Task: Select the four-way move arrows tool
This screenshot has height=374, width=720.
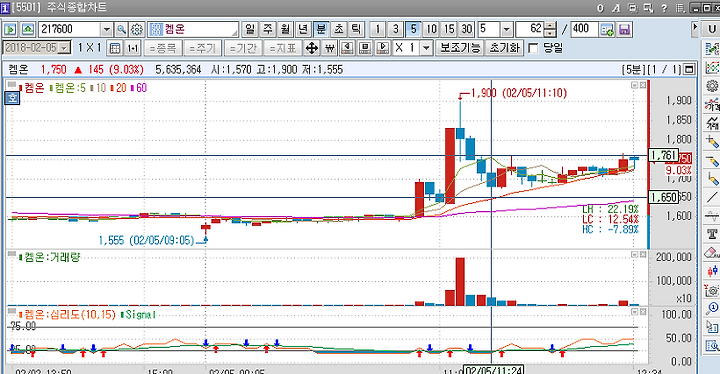Action: point(312,48)
